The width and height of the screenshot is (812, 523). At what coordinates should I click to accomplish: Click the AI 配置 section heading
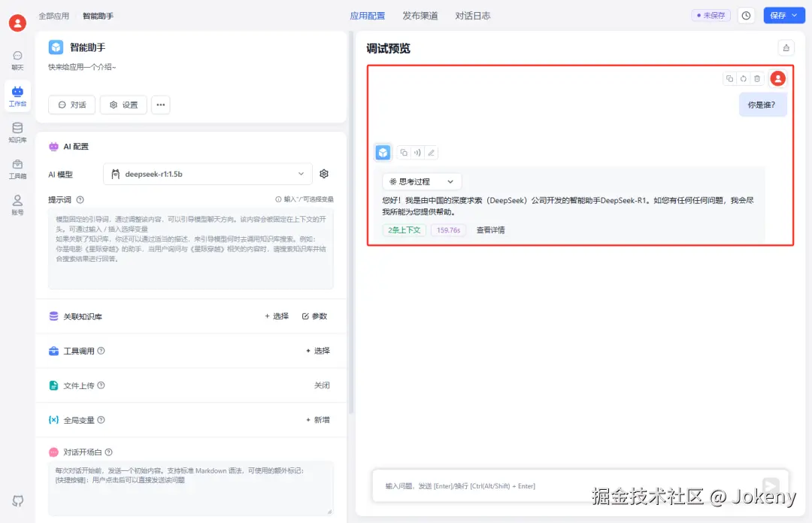76,147
